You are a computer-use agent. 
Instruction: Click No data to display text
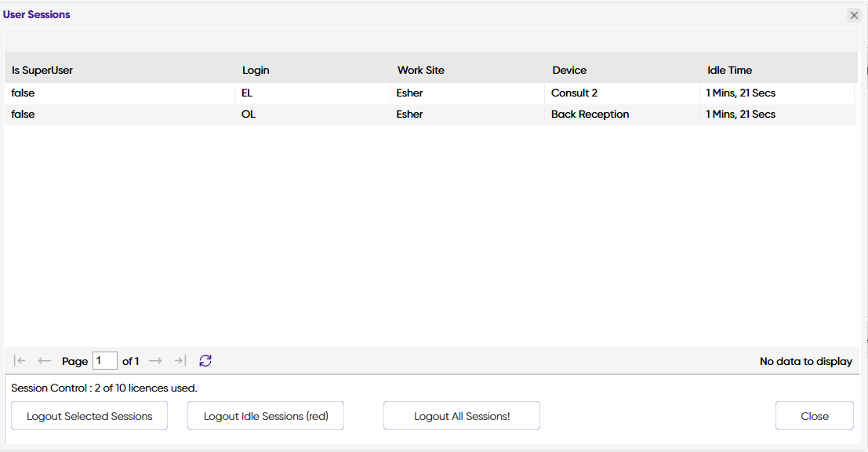click(806, 361)
